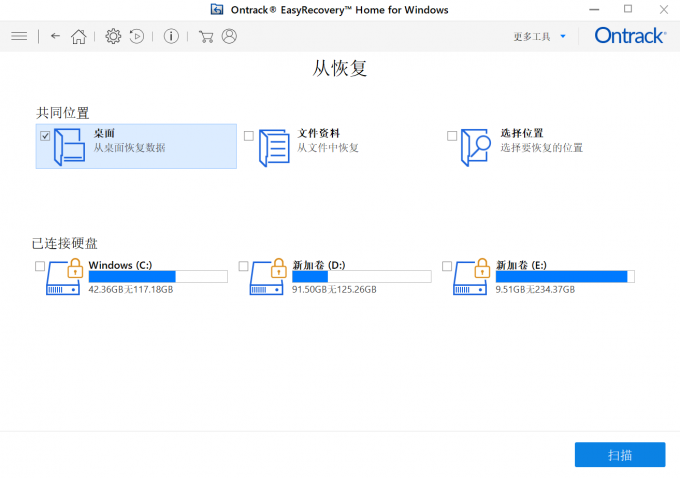Open the information icon
680x478 pixels.
171,36
